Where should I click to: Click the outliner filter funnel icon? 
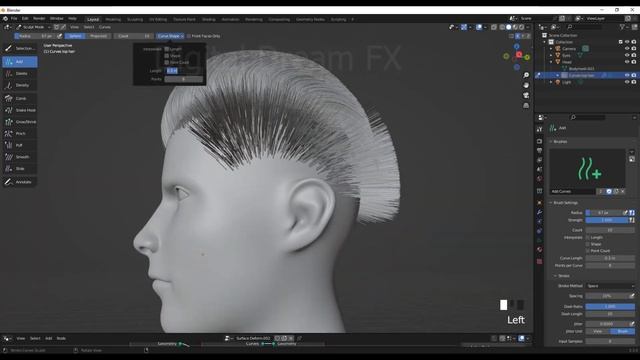(622, 27)
